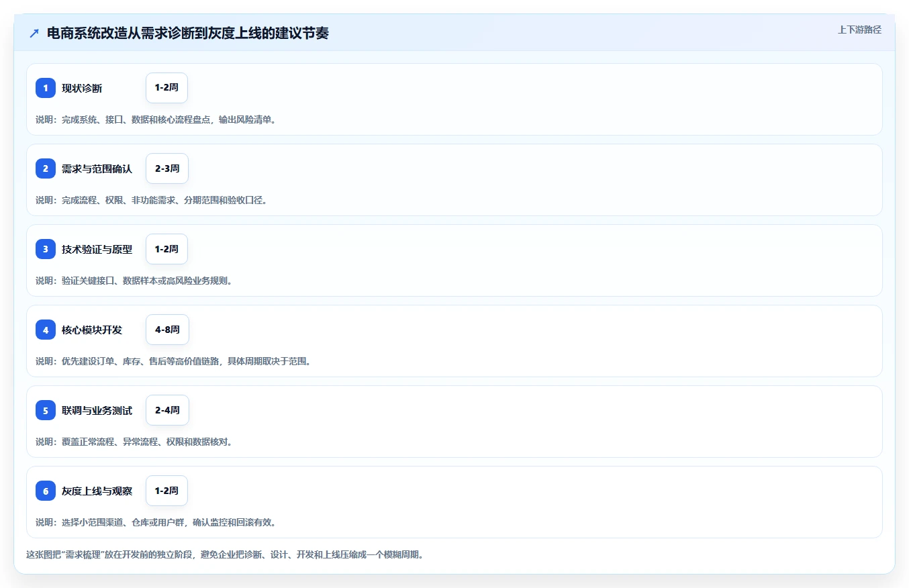Click the step 6 number badge
The height and width of the screenshot is (588, 909).
46,491
